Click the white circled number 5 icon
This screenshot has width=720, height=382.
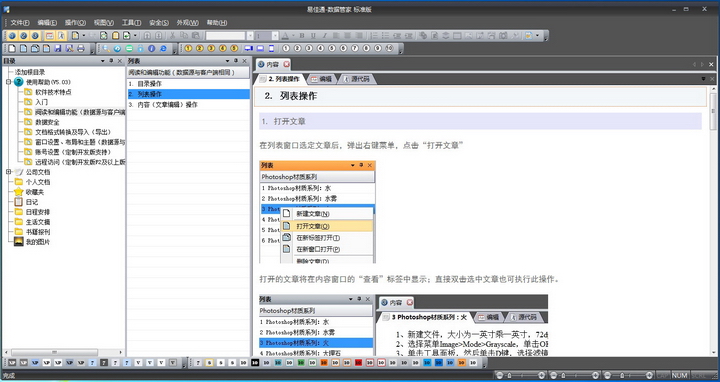(x=332, y=48)
